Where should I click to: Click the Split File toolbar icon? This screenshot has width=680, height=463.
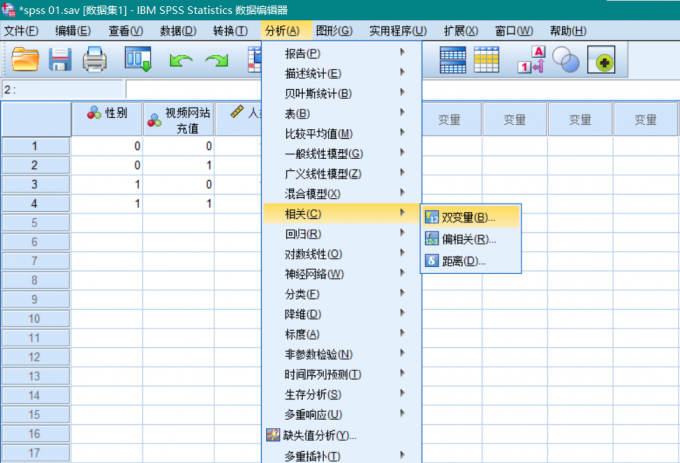pyautogui.click(x=453, y=60)
